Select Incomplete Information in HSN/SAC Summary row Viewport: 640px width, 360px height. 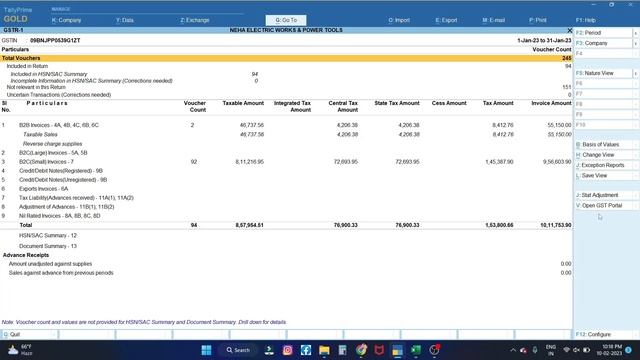click(286, 81)
